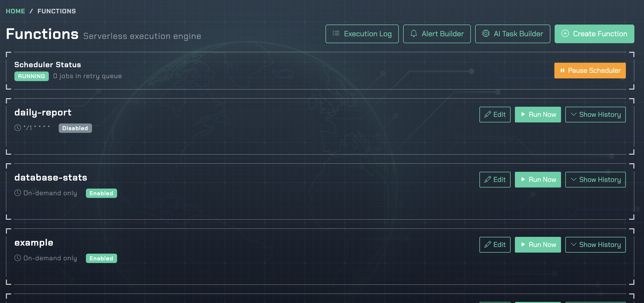Expand Show History for database-stats

[x=595, y=180]
